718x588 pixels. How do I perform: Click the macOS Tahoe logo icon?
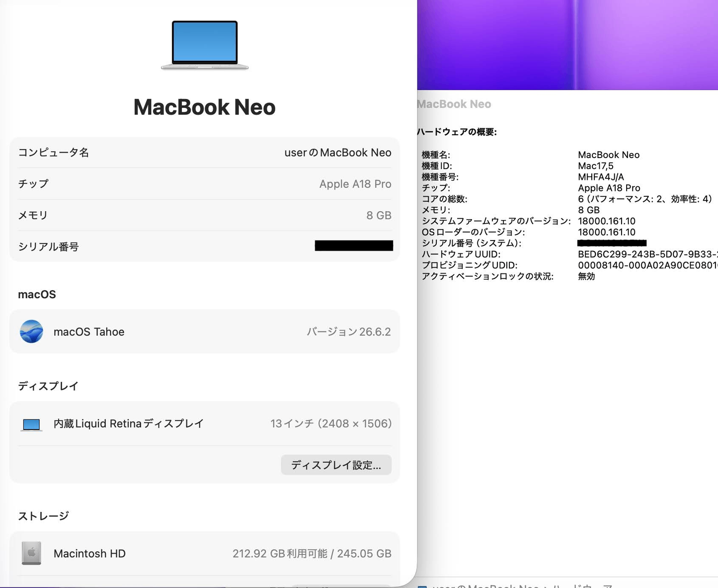(31, 332)
